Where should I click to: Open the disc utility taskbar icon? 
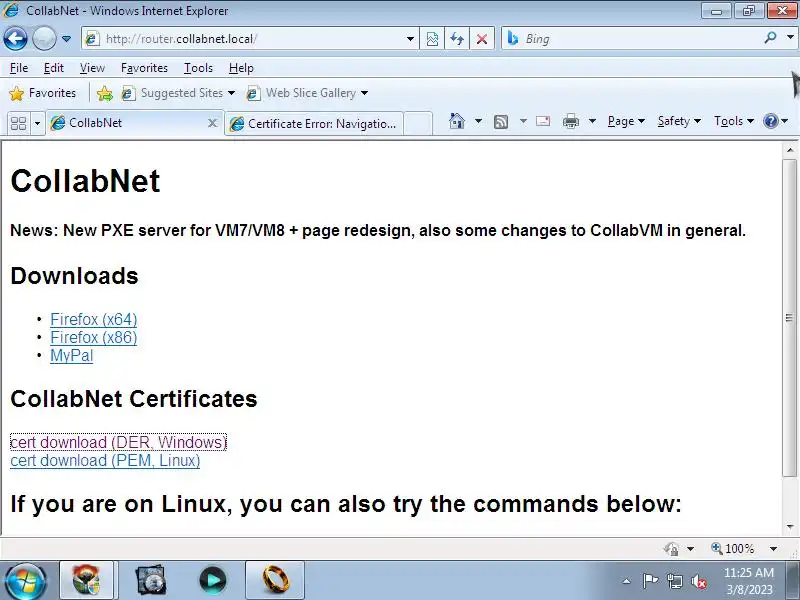(151, 580)
